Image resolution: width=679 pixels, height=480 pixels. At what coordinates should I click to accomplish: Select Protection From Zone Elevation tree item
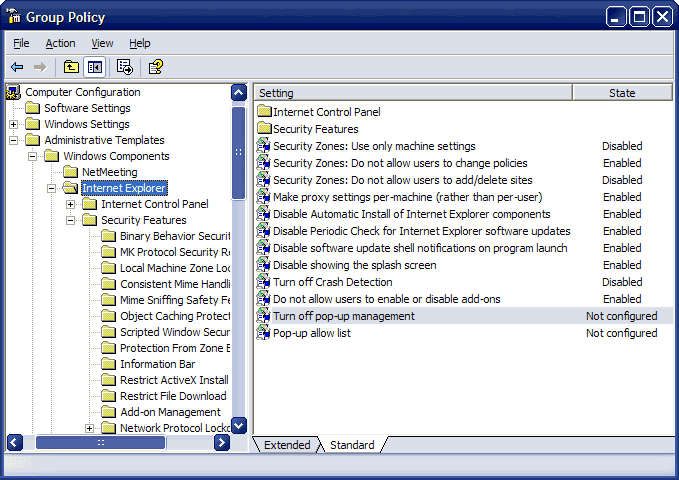click(x=175, y=348)
